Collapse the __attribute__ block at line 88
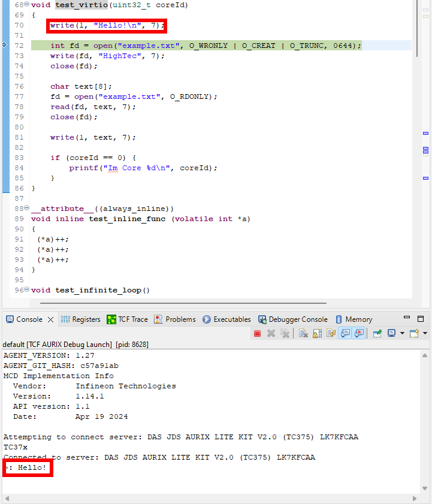Image resolution: width=432 pixels, height=504 pixels. [x=26, y=209]
